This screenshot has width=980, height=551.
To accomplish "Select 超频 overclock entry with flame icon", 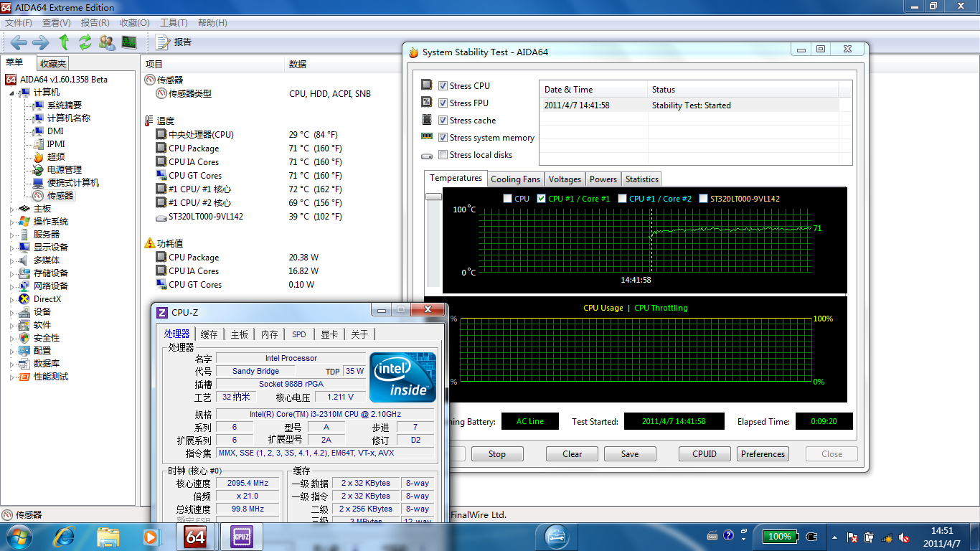I will click(x=55, y=157).
